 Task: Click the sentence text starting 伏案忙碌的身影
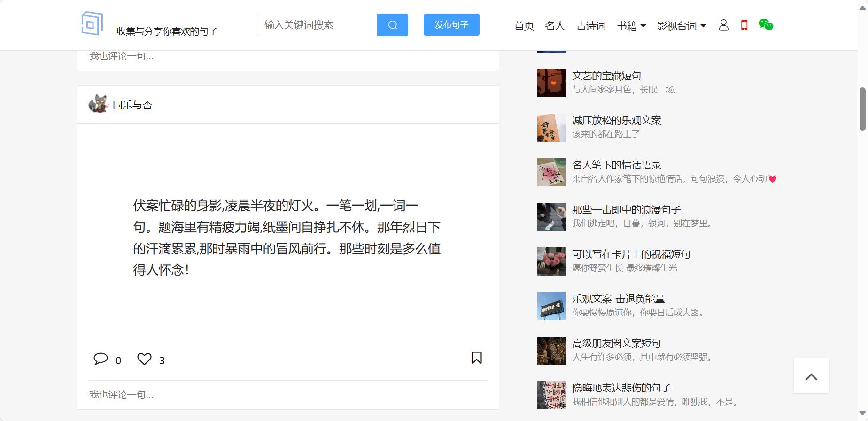tap(287, 237)
